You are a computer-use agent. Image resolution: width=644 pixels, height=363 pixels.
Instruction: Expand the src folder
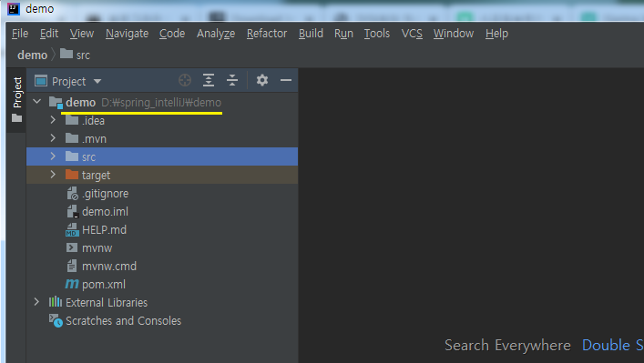pyautogui.click(x=53, y=156)
